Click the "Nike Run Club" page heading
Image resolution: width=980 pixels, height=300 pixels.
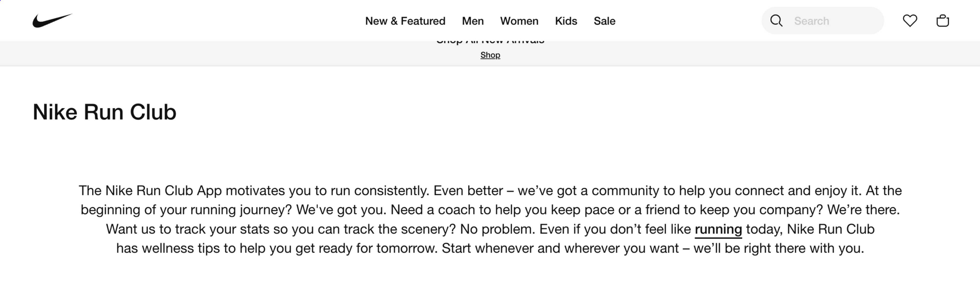(x=105, y=112)
